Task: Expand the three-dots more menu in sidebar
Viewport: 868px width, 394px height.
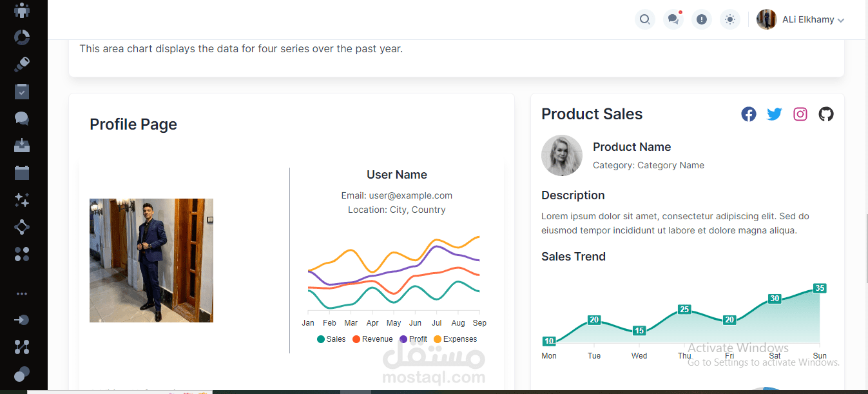Action: [x=22, y=293]
